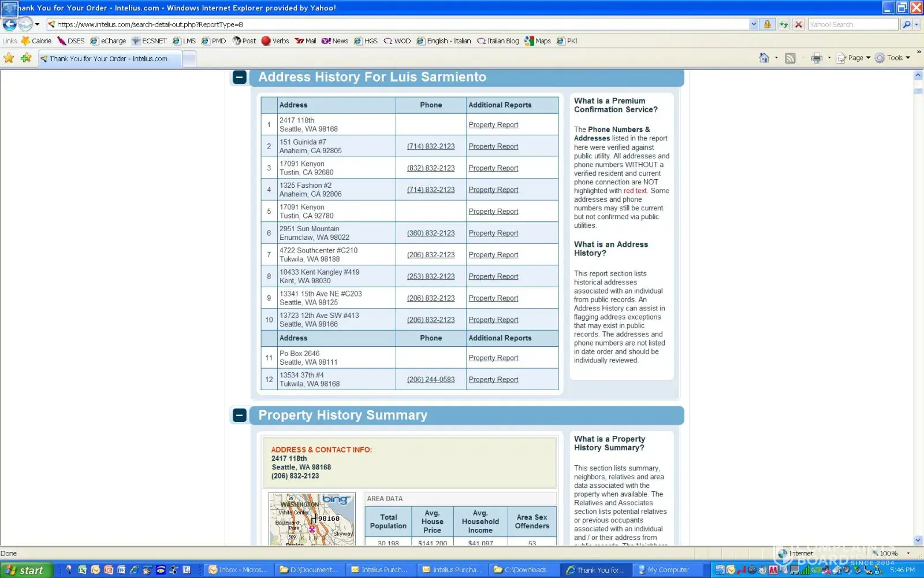Collapse the Property History Summary section
Screen dimensions: 924x578
(240, 416)
